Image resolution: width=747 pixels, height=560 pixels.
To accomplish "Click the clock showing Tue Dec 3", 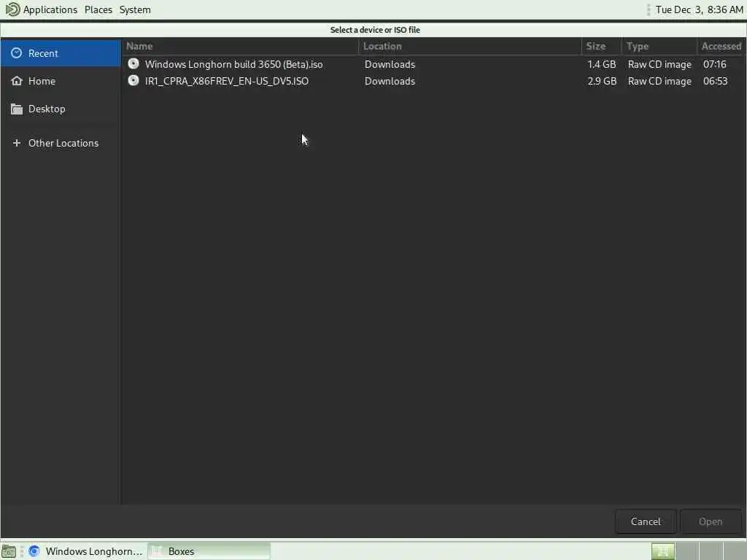I will pyautogui.click(x=699, y=9).
